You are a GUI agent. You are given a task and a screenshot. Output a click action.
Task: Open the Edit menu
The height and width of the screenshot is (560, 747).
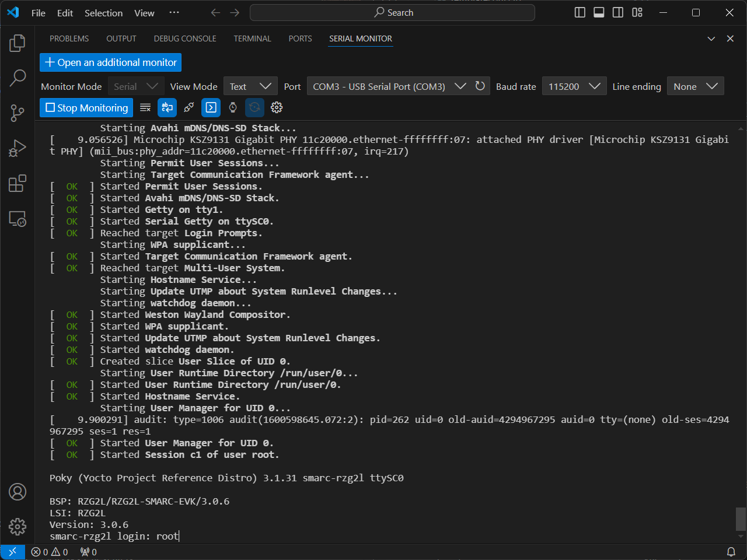(x=65, y=13)
